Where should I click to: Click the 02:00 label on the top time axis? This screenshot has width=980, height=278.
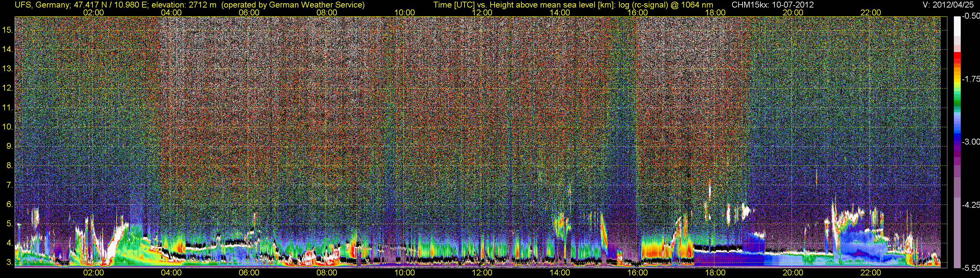tap(93, 12)
